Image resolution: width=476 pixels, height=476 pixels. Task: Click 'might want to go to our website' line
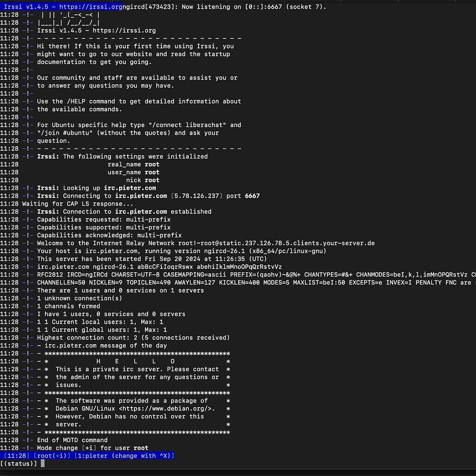[x=133, y=54]
